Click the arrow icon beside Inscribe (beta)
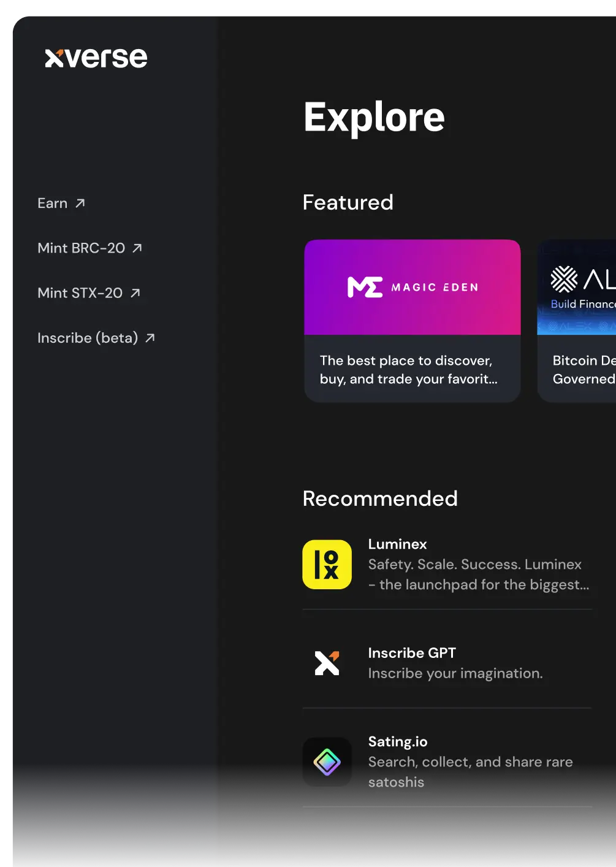616x867 pixels. (x=150, y=337)
